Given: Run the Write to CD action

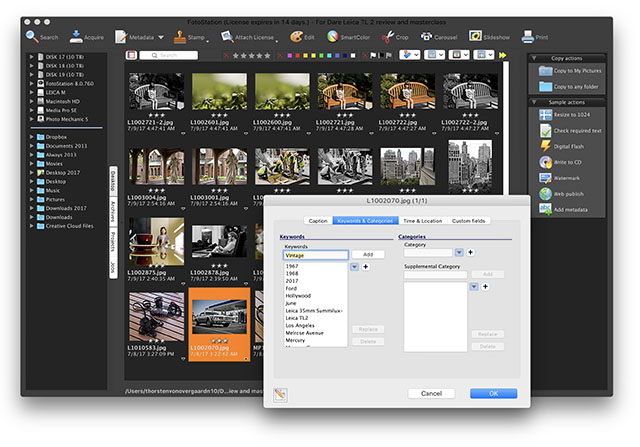Looking at the screenshot, I should click(x=560, y=162).
